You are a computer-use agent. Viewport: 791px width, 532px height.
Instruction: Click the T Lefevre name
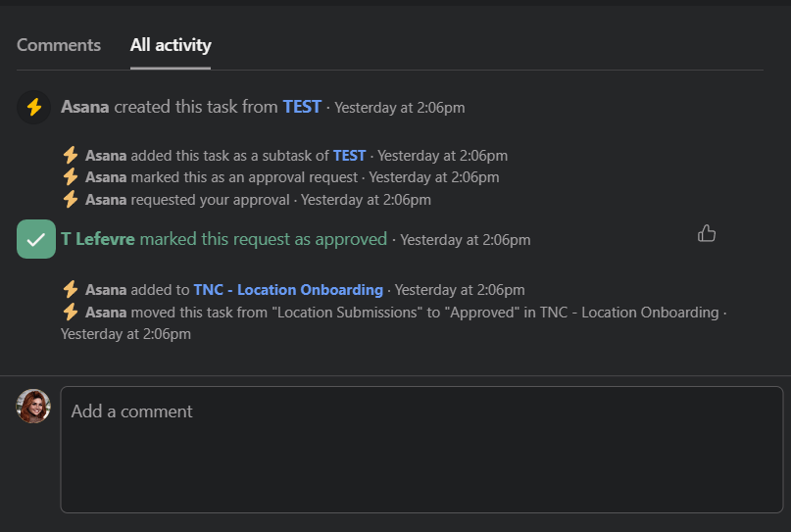pyautogui.click(x=98, y=239)
